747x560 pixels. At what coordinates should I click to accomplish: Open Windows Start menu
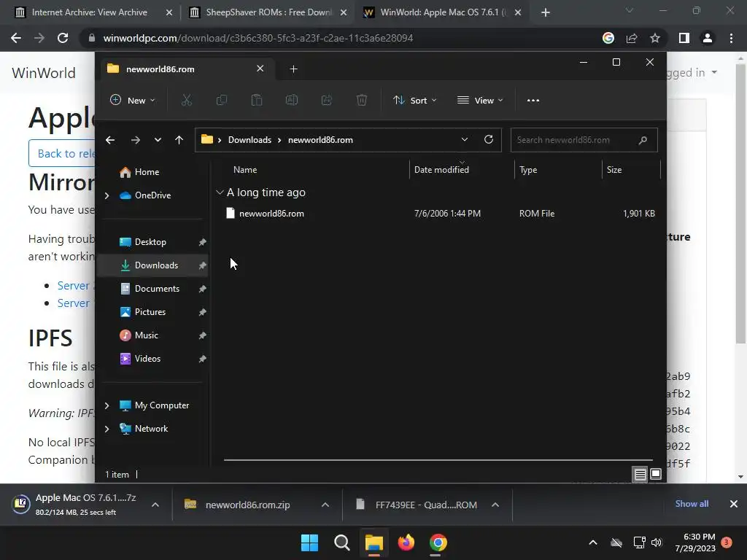(309, 542)
